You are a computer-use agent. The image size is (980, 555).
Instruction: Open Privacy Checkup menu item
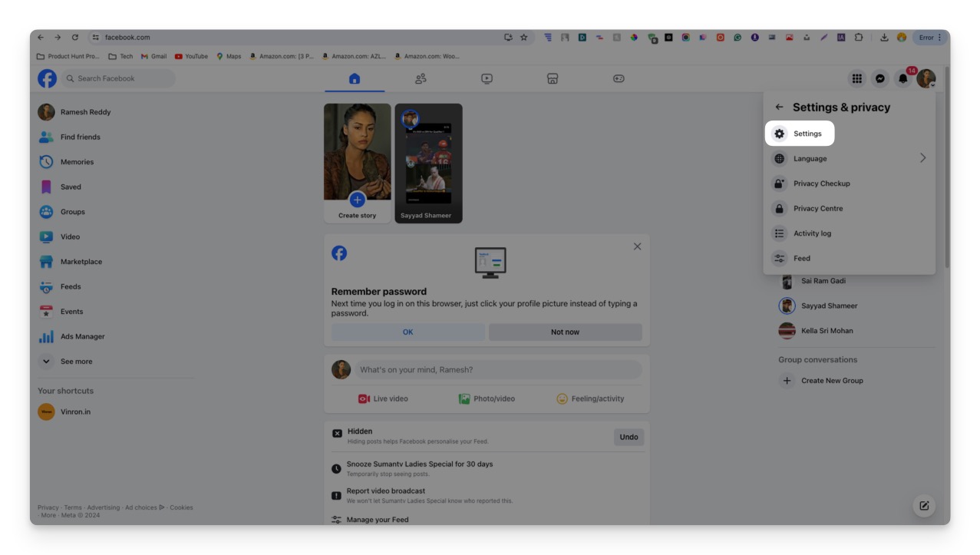(x=821, y=183)
